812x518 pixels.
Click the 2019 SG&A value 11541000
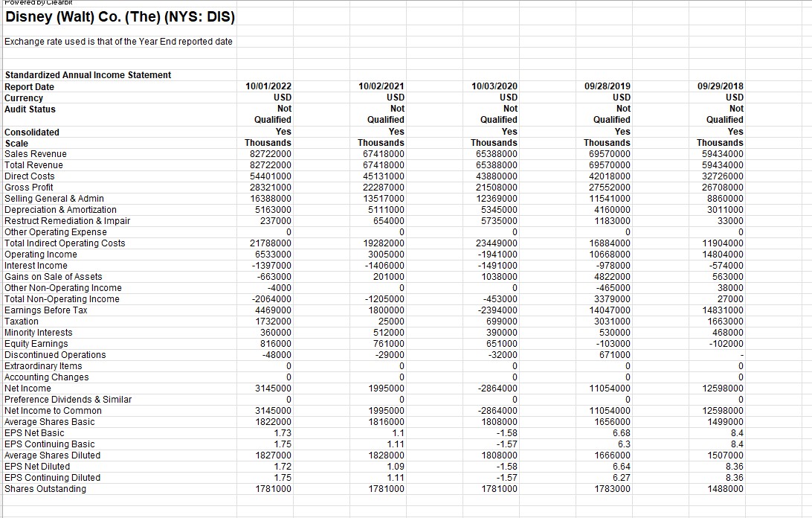[x=610, y=199]
